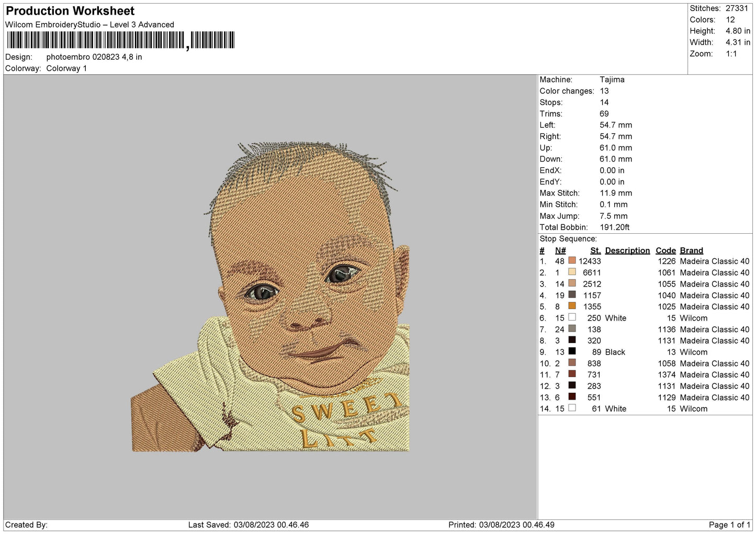This screenshot has width=756, height=534.
Task: Click the Black description in stop 9
Action: (615, 352)
